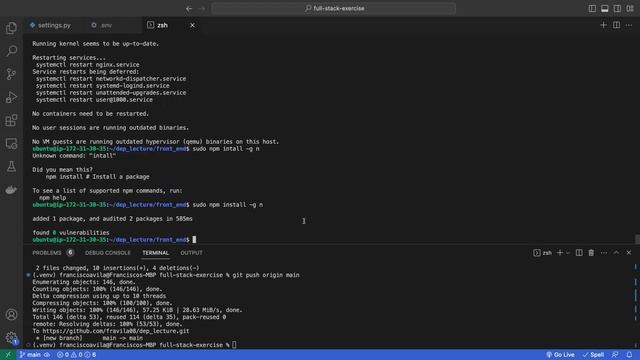Open the Manage gear menu
640x360 pixels.
pos(11,338)
